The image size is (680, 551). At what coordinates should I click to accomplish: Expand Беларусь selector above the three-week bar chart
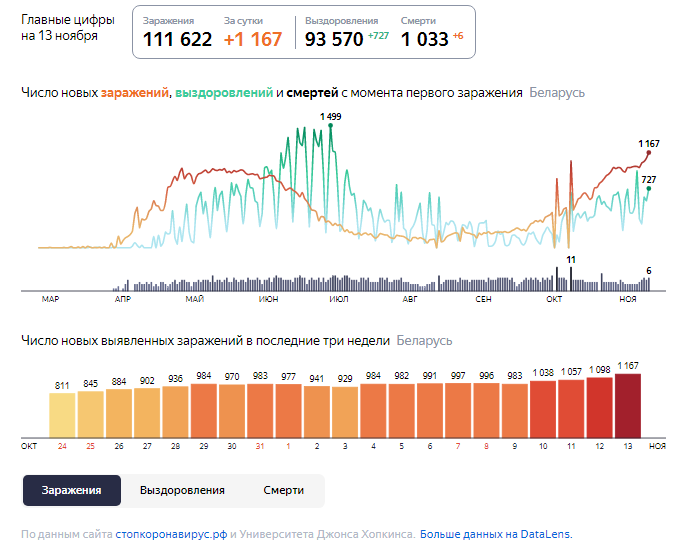[x=424, y=341]
